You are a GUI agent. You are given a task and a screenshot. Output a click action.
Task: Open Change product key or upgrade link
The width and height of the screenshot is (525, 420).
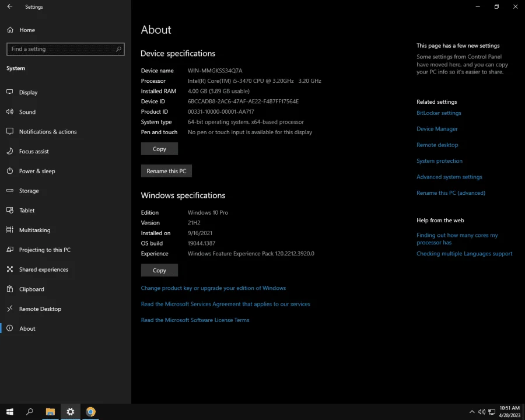[213, 288]
